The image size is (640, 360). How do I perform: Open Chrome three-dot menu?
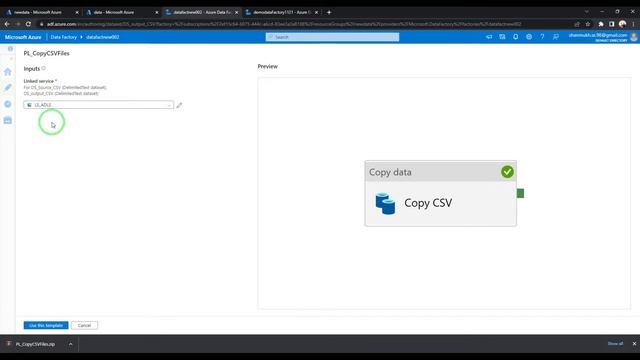click(633, 24)
